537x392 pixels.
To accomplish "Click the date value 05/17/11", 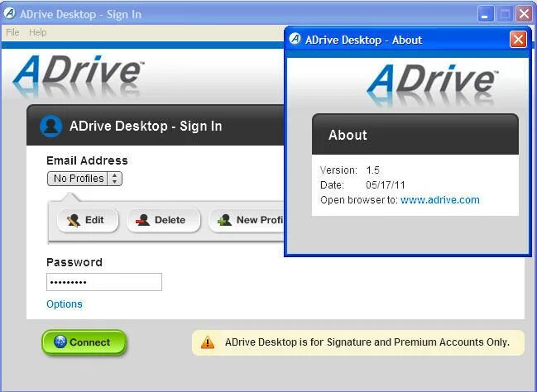I will coord(386,185).
